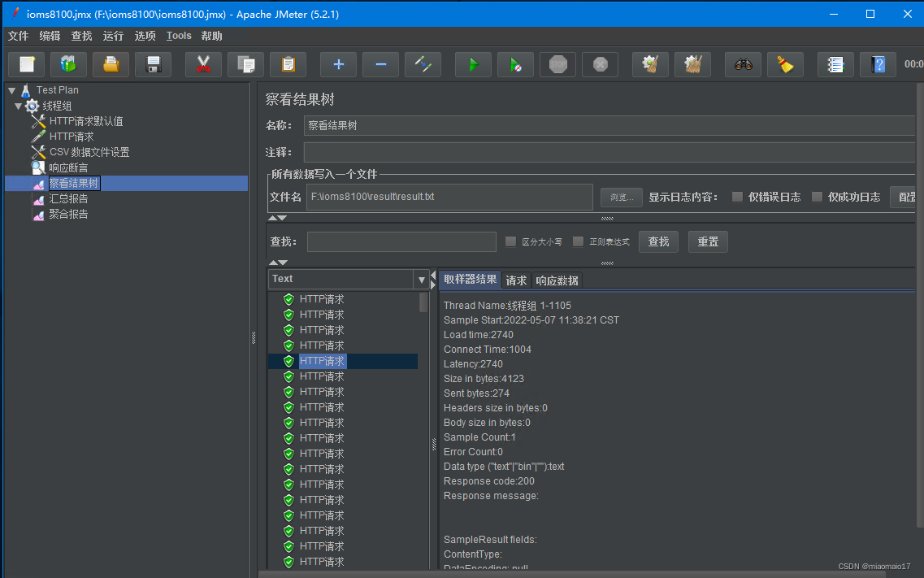Screen dimensions: 924x578
Task: Open the Tools menu
Action: click(179, 36)
